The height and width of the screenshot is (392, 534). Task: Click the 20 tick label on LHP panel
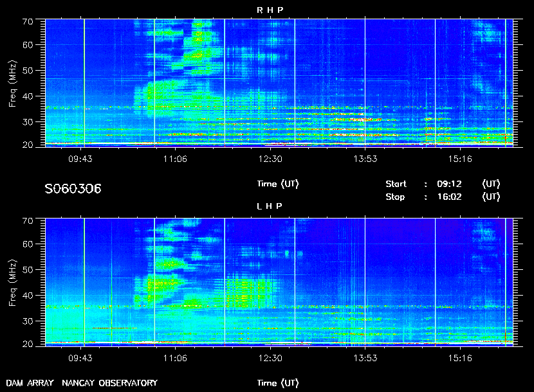(x=28, y=344)
